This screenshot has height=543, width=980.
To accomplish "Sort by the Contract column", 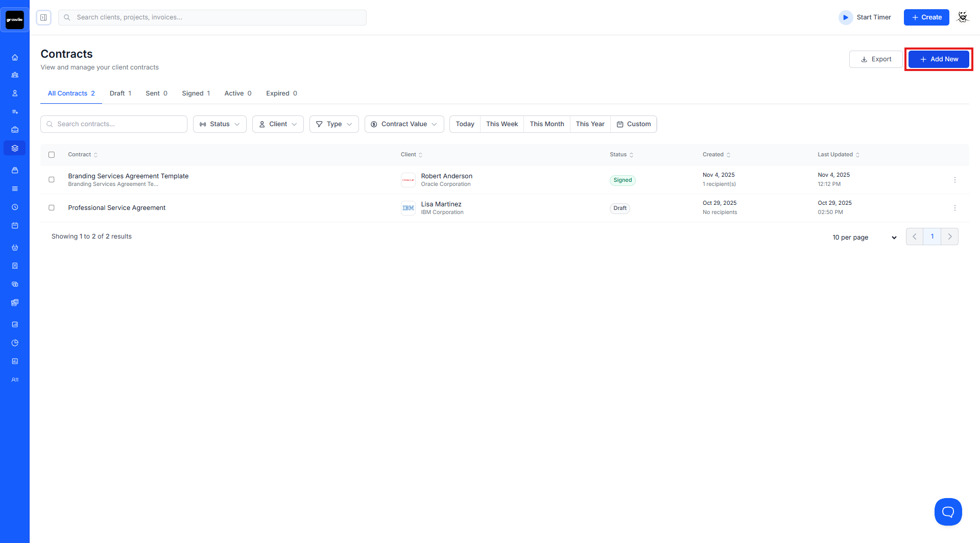I will click(x=83, y=155).
